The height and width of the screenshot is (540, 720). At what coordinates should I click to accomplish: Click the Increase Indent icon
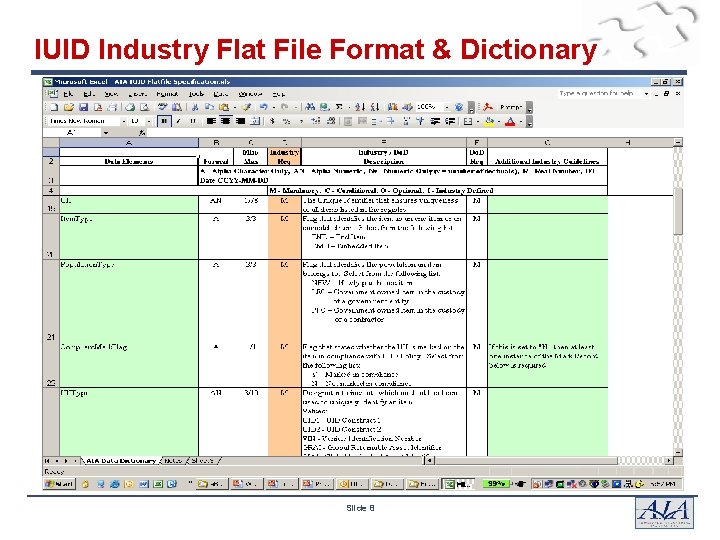[450, 121]
